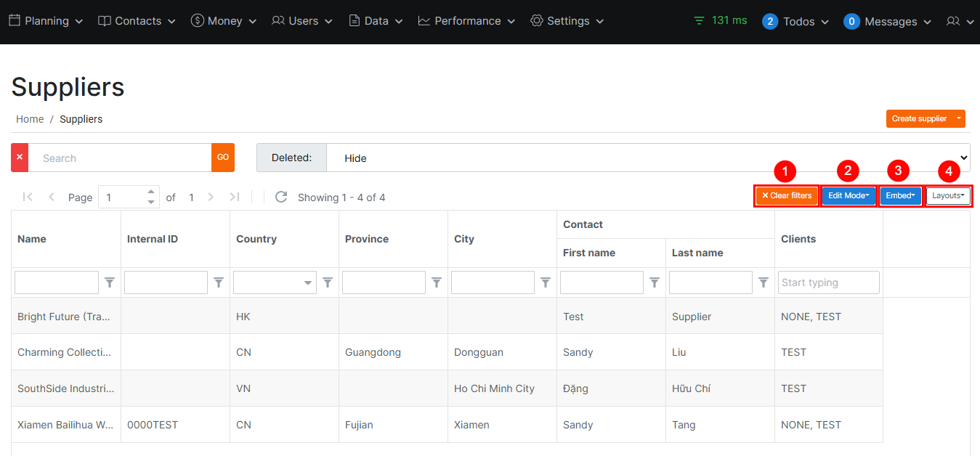Sort by Clients column header
The width and height of the screenshot is (980, 456).
coord(829,239)
